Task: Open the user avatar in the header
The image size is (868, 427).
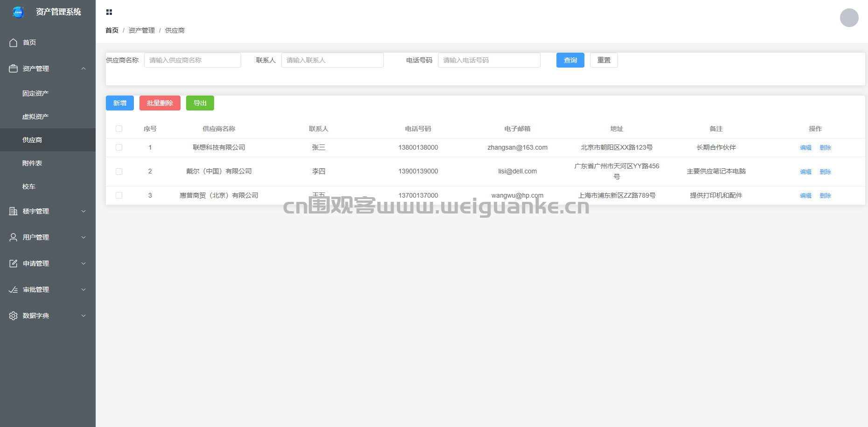Action: [849, 18]
